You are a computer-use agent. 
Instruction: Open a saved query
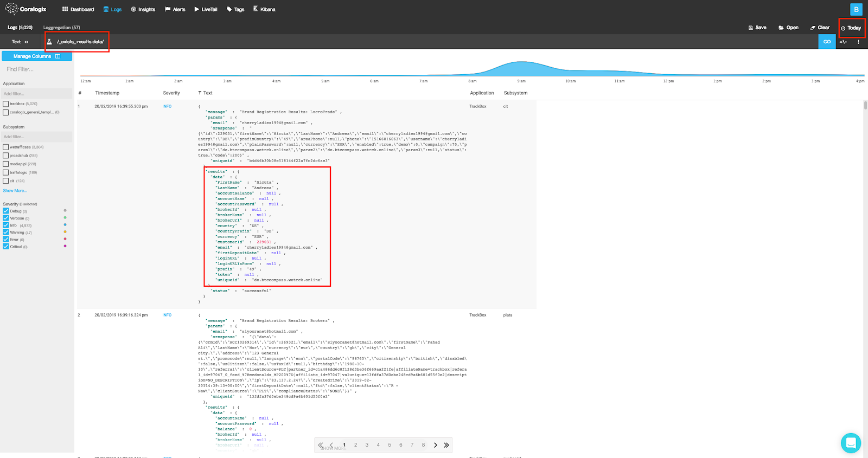click(788, 28)
